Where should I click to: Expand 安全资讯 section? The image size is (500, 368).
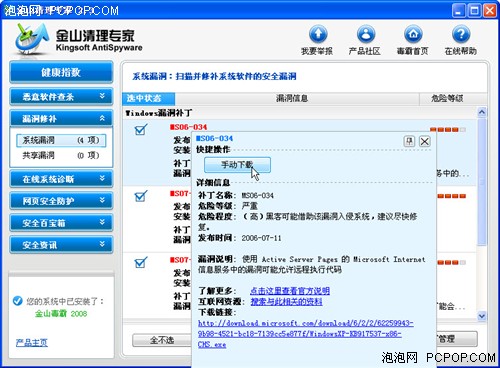click(x=62, y=245)
